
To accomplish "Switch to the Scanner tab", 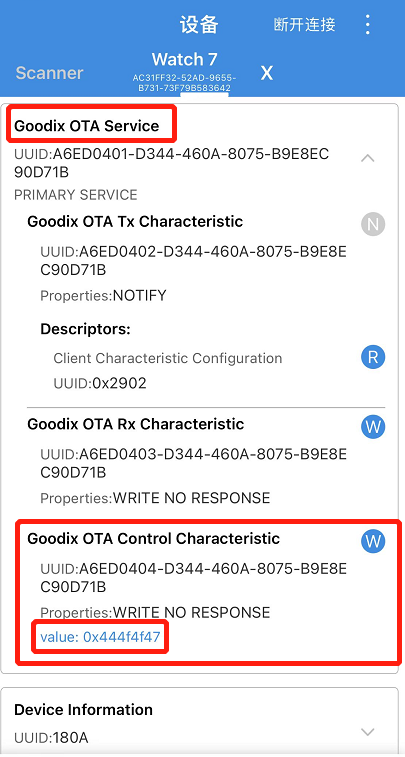I will pos(49,73).
